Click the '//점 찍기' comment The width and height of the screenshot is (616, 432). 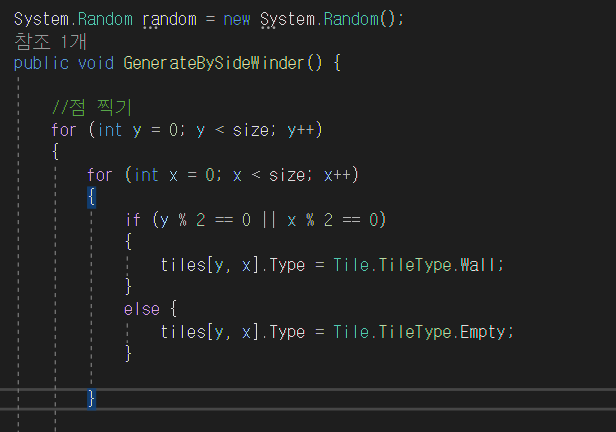(x=92, y=107)
